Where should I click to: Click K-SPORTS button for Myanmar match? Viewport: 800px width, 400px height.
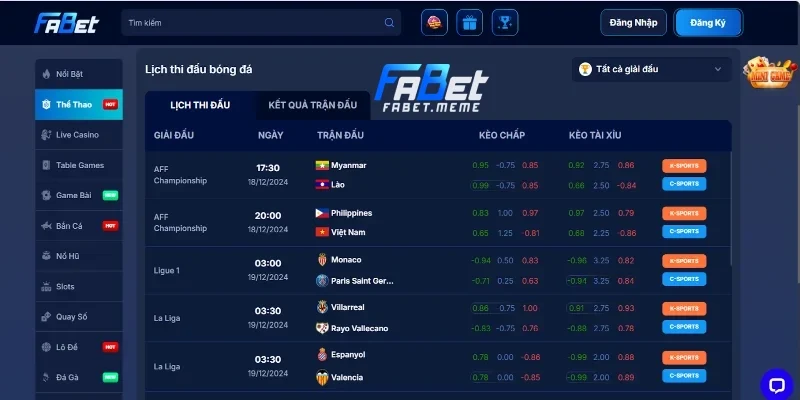[x=684, y=166]
